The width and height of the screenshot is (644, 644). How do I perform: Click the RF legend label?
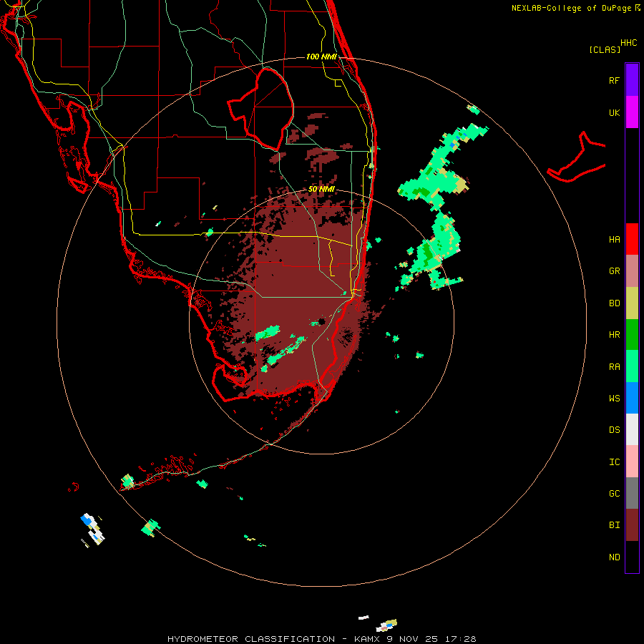614,80
